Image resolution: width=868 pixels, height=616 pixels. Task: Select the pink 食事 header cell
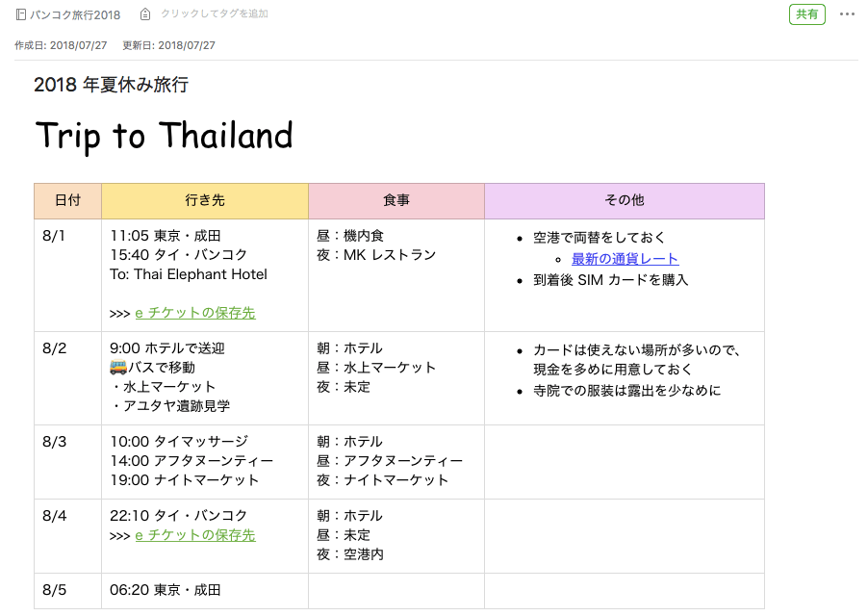pos(396,201)
